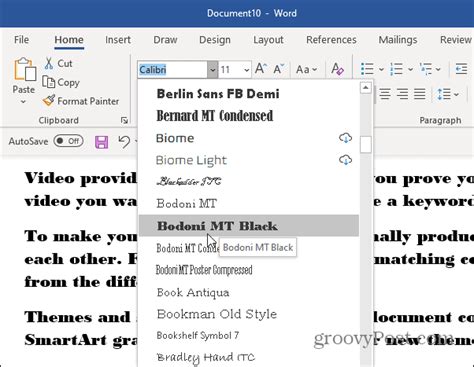
Task: Click the font list scroll-up arrow
Action: (366, 88)
